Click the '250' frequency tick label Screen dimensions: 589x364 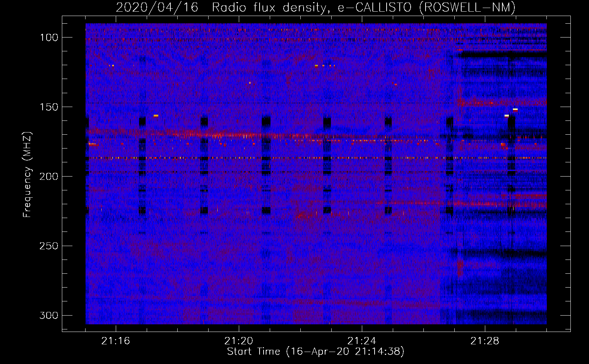coord(49,246)
